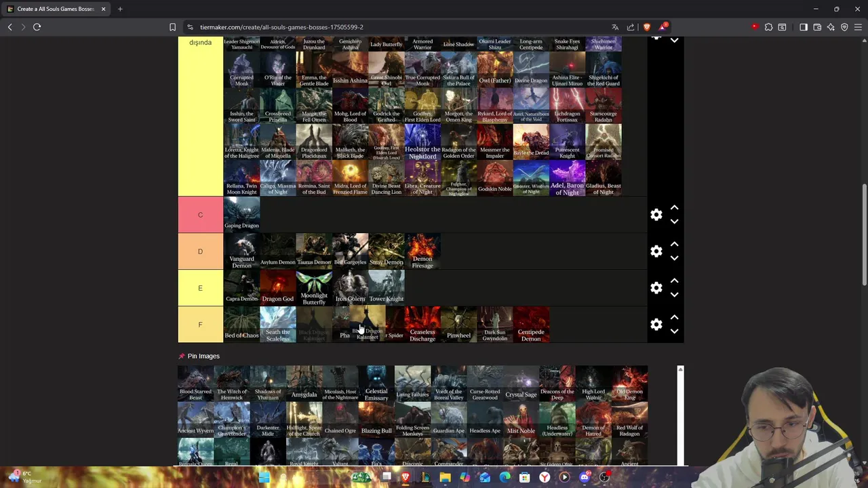868x488 pixels.
Task: Open the browser extensions puzzle icon
Action: click(x=768, y=27)
